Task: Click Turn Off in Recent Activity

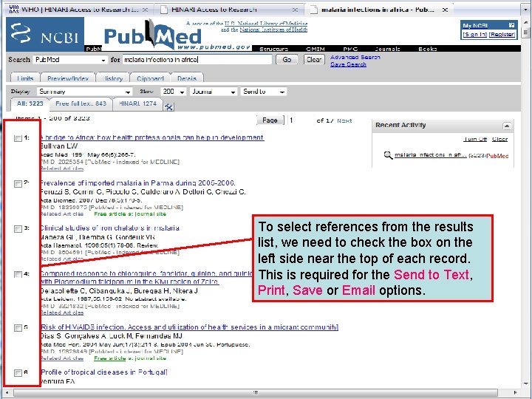Action: pos(475,140)
